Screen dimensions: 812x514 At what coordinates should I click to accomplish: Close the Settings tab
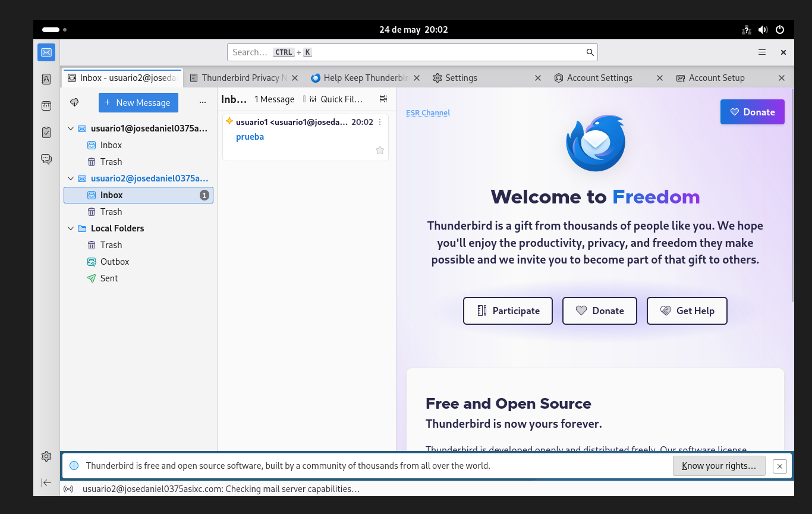tap(538, 78)
